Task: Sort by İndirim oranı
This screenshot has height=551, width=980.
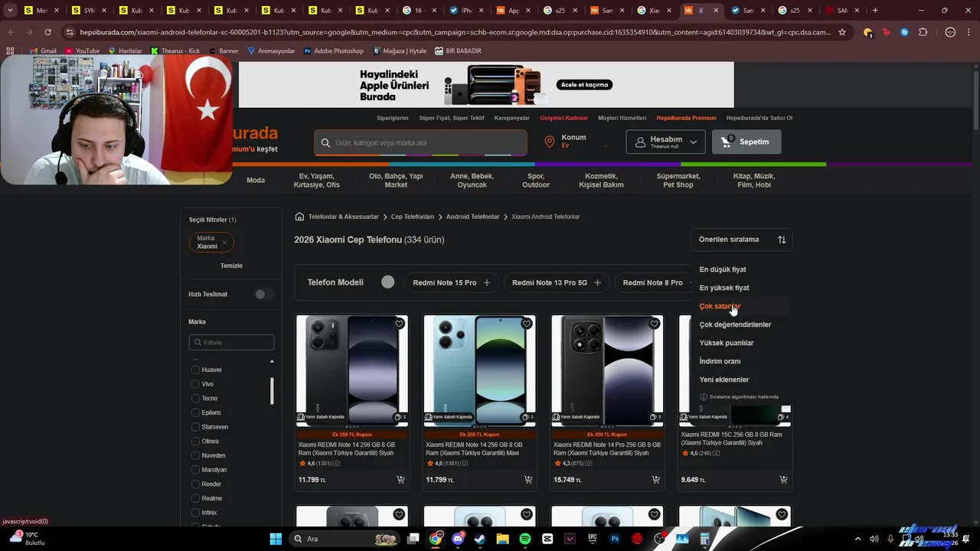Action: (720, 361)
